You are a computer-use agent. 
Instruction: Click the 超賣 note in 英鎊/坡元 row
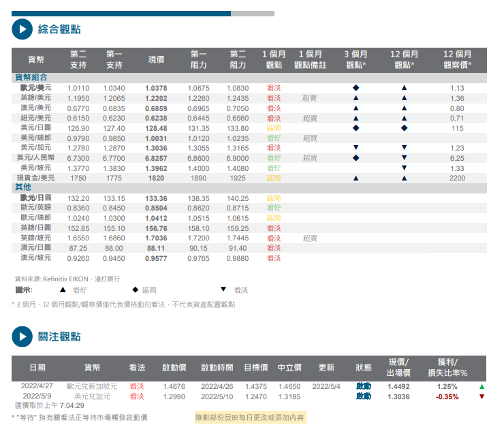coord(310,238)
